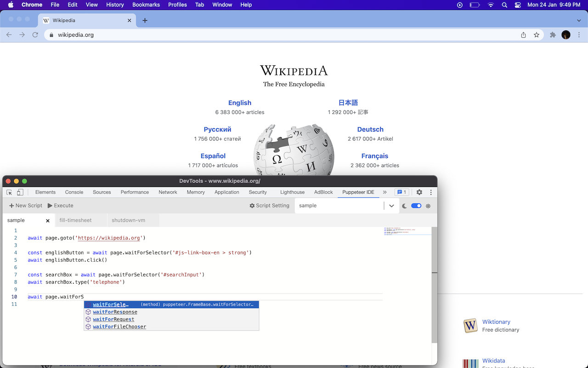This screenshot has width=588, height=368.
Task: Open the Console panel tab
Action: pos(74,192)
